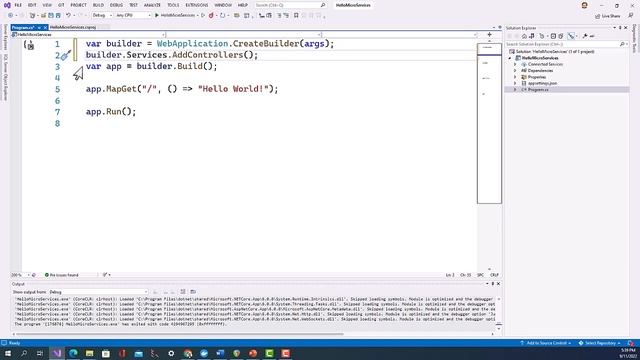Open the Settings gear on taskbar
This screenshot has width=640, height=360.
[171, 353]
